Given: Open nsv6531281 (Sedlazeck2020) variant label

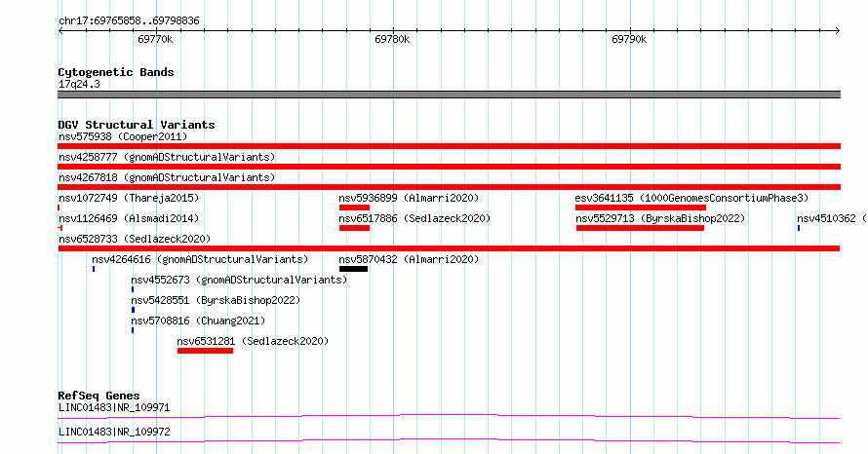Looking at the screenshot, I should (x=253, y=341).
